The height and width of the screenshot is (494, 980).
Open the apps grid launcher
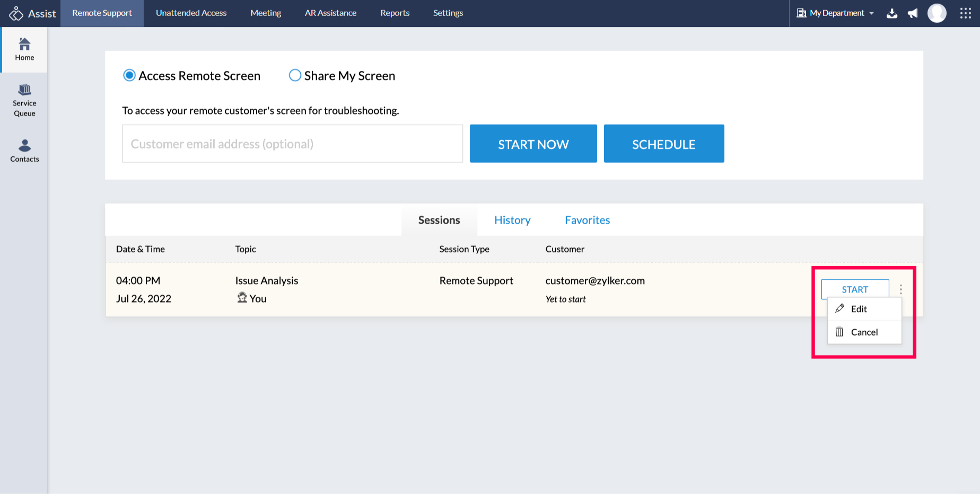point(965,13)
